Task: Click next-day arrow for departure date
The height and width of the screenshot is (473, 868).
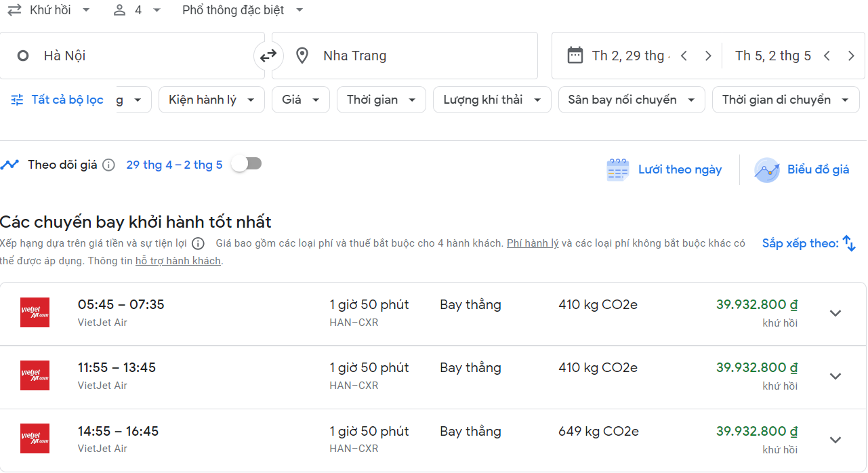Action: [x=708, y=56]
